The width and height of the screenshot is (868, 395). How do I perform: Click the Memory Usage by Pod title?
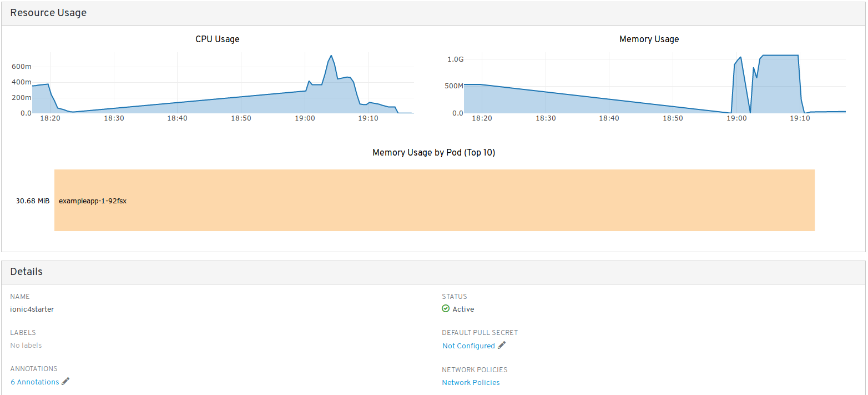(x=433, y=153)
